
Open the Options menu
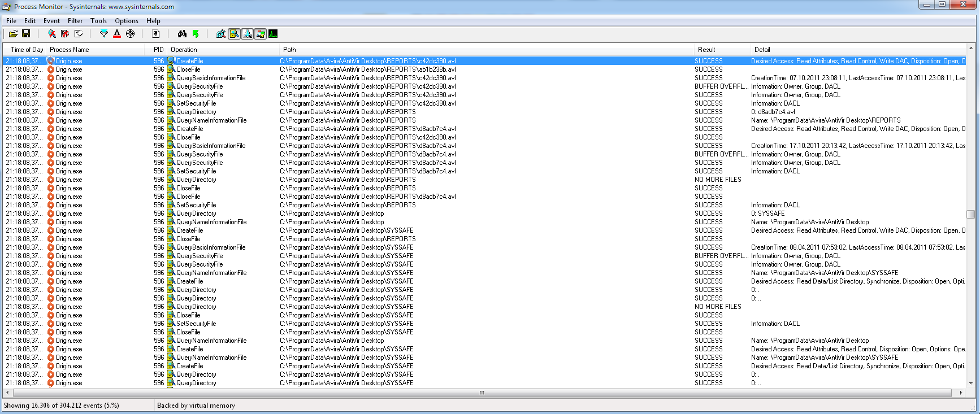(127, 21)
